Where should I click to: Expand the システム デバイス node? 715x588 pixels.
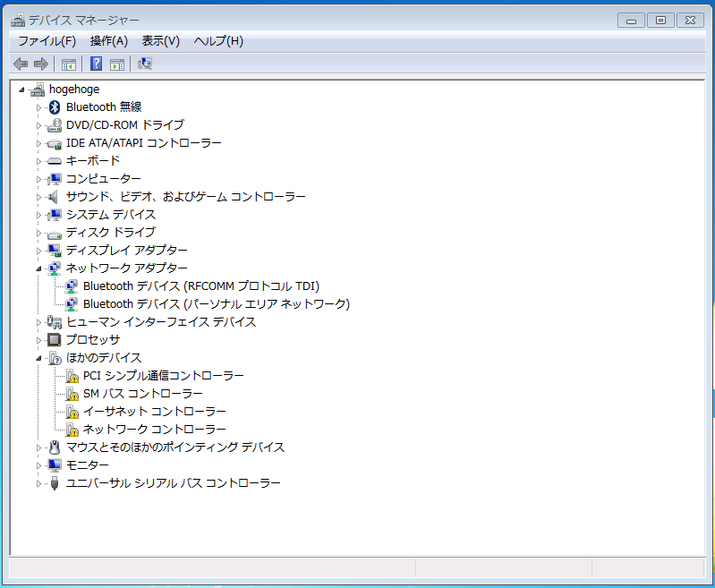[x=38, y=215]
